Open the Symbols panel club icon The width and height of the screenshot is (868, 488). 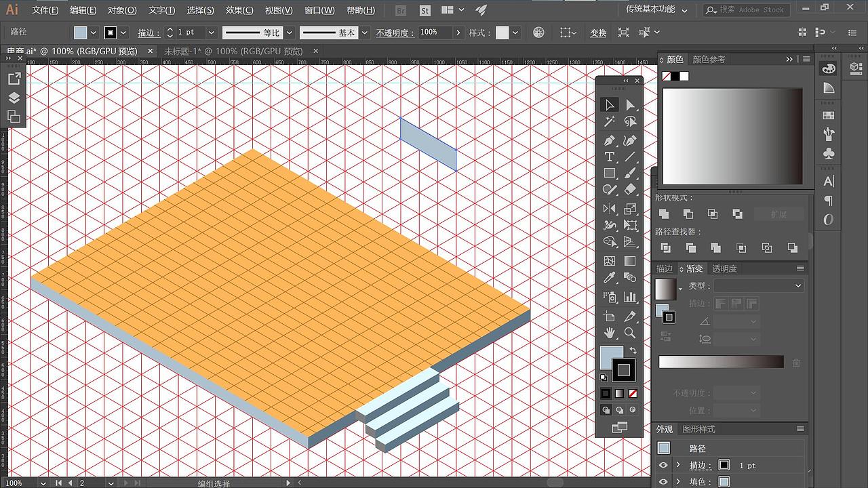point(828,154)
